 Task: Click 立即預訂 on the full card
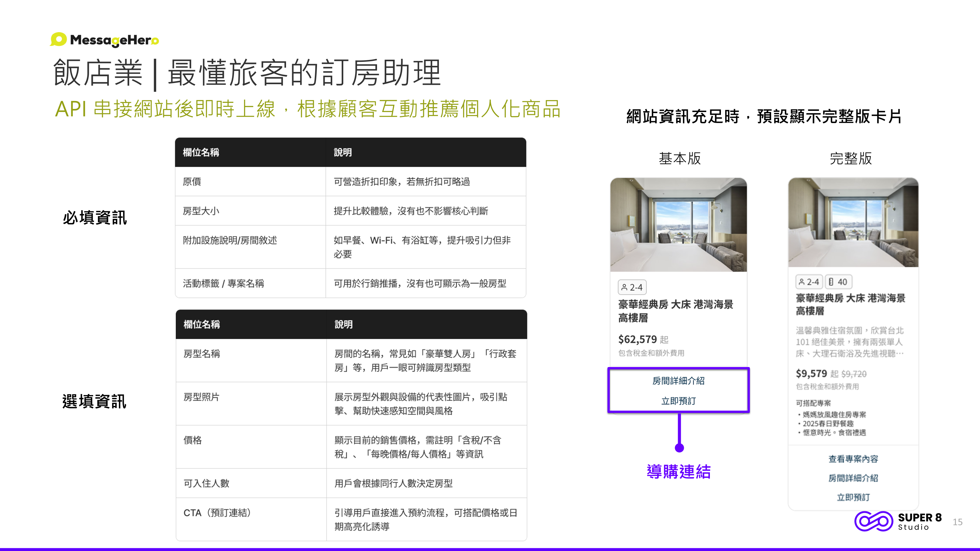coord(853,497)
